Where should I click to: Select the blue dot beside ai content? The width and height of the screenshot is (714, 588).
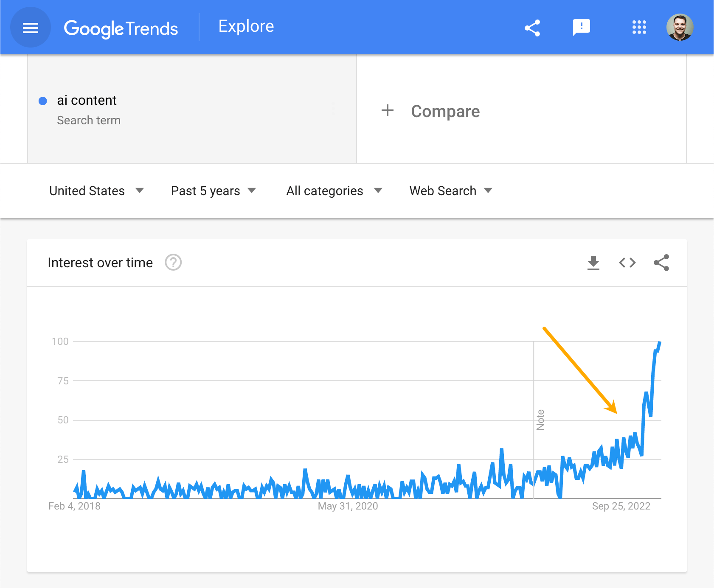pos(43,100)
